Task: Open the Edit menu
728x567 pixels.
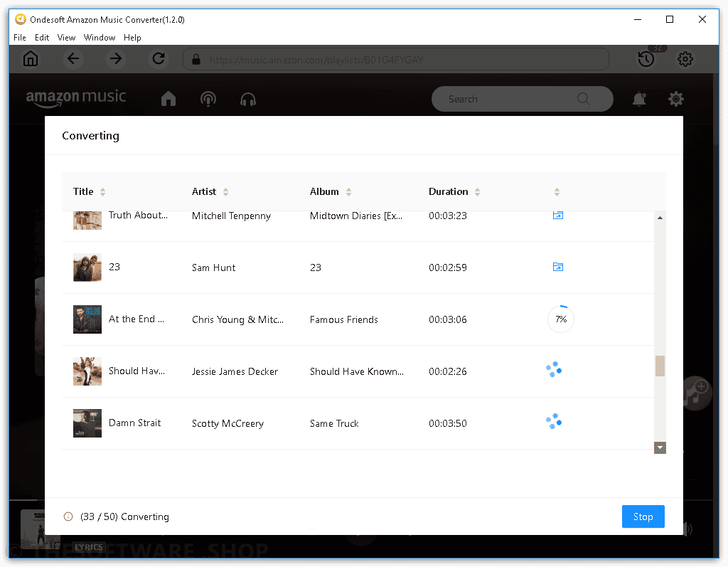Action: (x=42, y=38)
